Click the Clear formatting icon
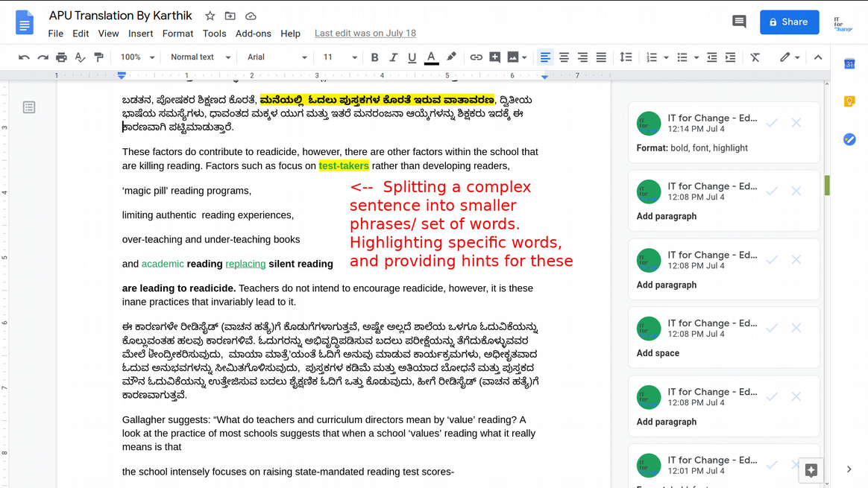868x488 pixels. pyautogui.click(x=755, y=57)
